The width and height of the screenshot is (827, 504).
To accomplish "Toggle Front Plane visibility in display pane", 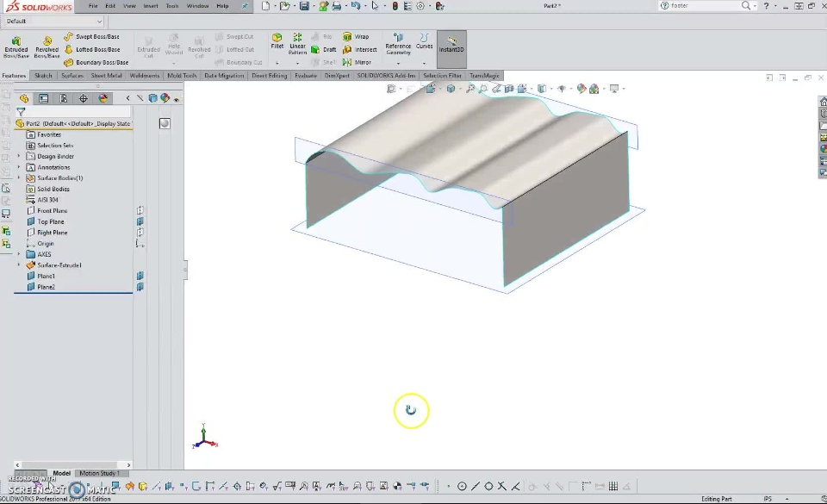I will [140, 210].
